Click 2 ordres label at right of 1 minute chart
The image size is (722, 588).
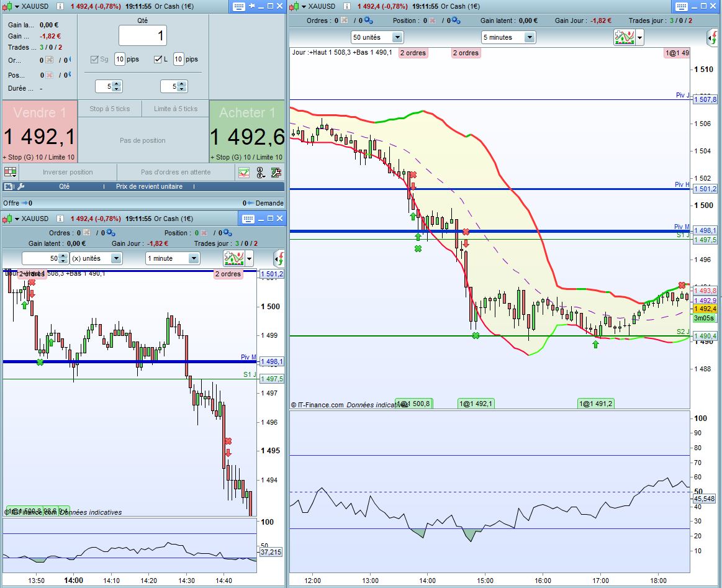(x=228, y=274)
